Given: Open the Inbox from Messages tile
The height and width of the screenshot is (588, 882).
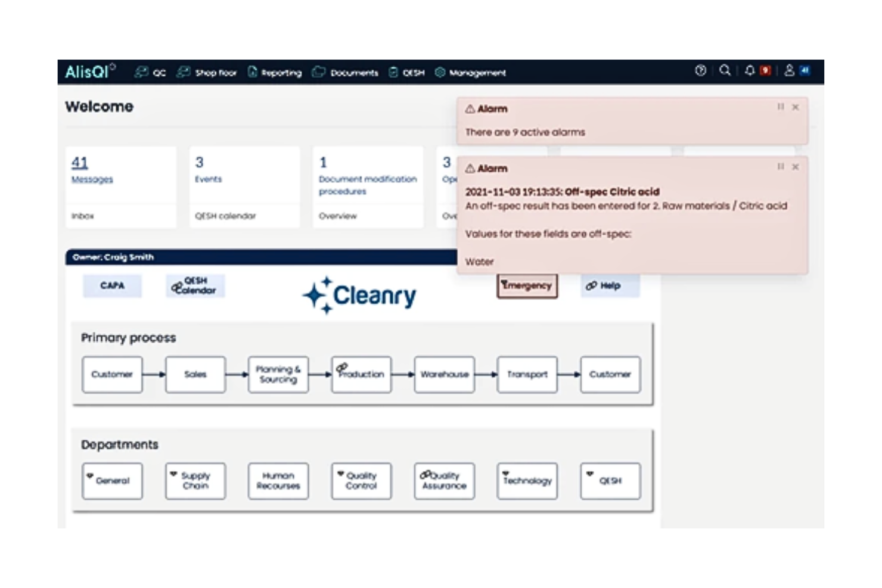Looking at the screenshot, I should point(82,216).
